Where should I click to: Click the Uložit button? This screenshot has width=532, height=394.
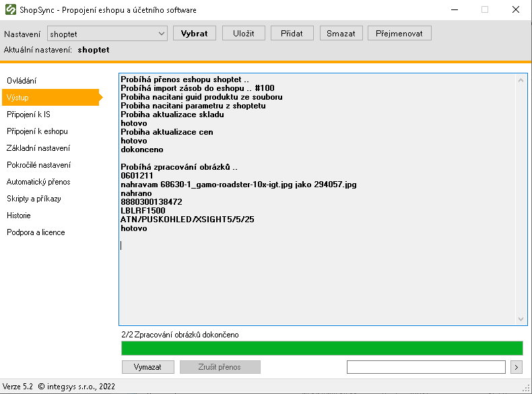coord(244,33)
